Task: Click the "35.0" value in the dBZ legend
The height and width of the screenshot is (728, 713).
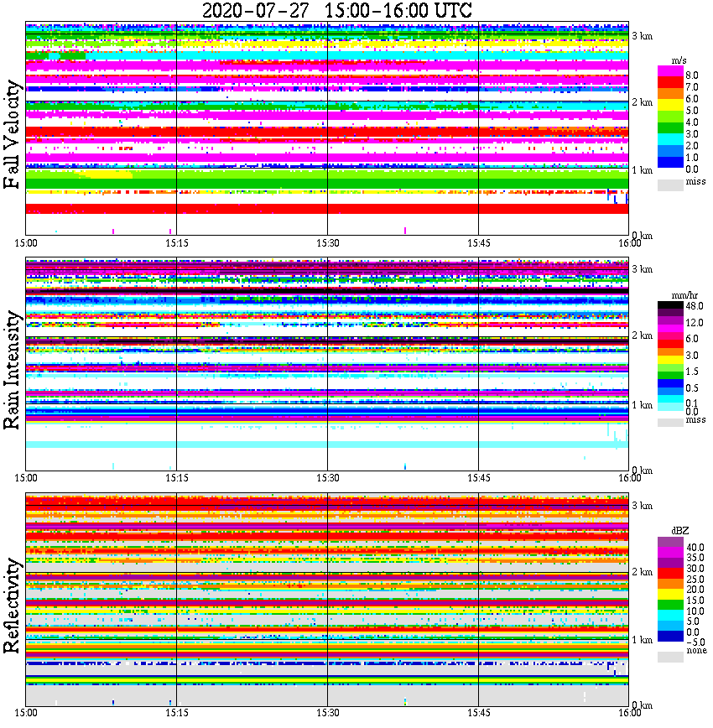Action: (x=695, y=558)
